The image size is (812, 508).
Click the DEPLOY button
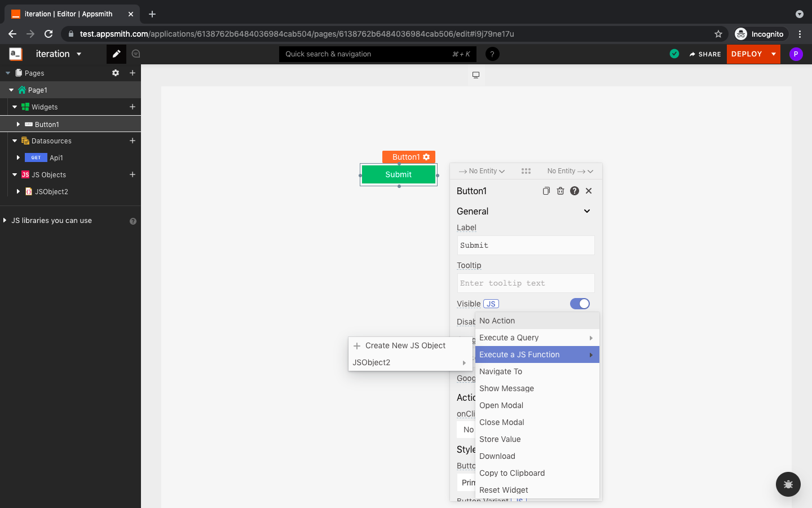(747, 54)
